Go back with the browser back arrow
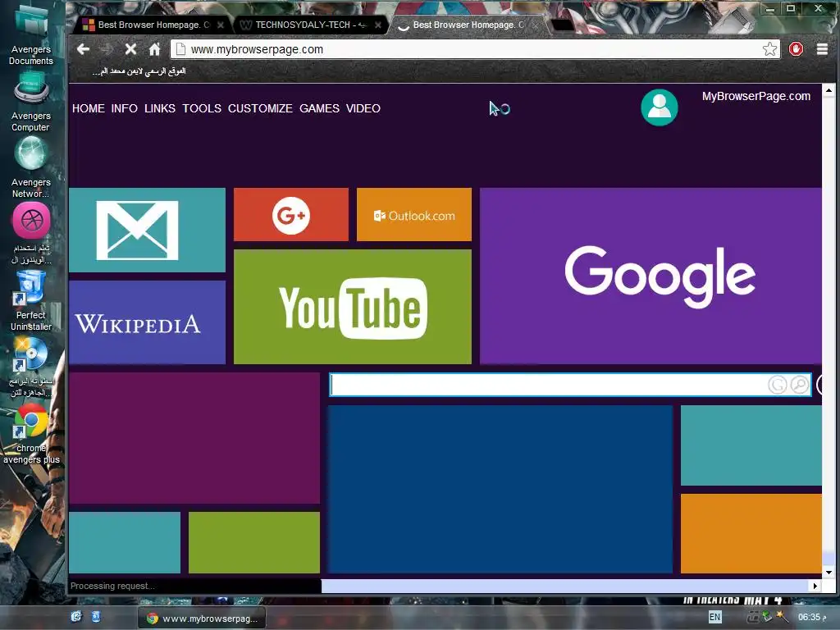840x630 pixels. pos(83,49)
